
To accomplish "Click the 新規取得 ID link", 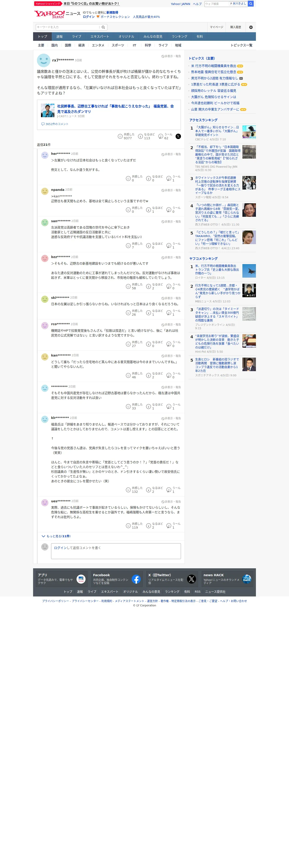I will tap(112, 12).
